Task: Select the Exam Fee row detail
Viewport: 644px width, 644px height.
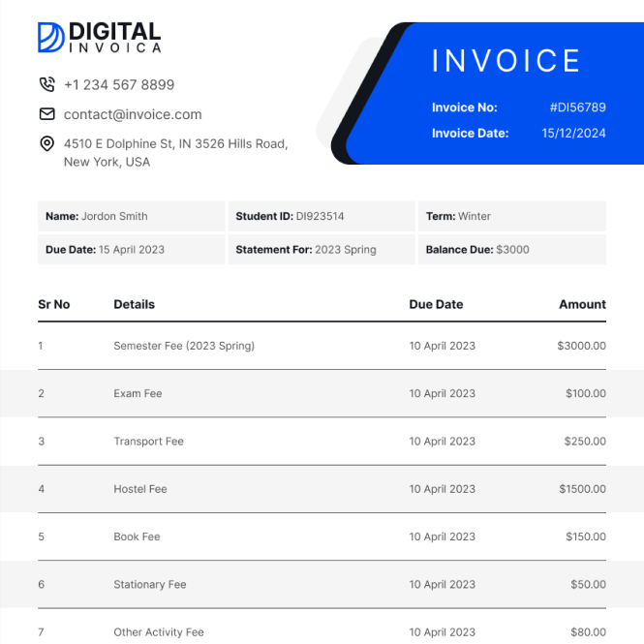Action: (138, 393)
